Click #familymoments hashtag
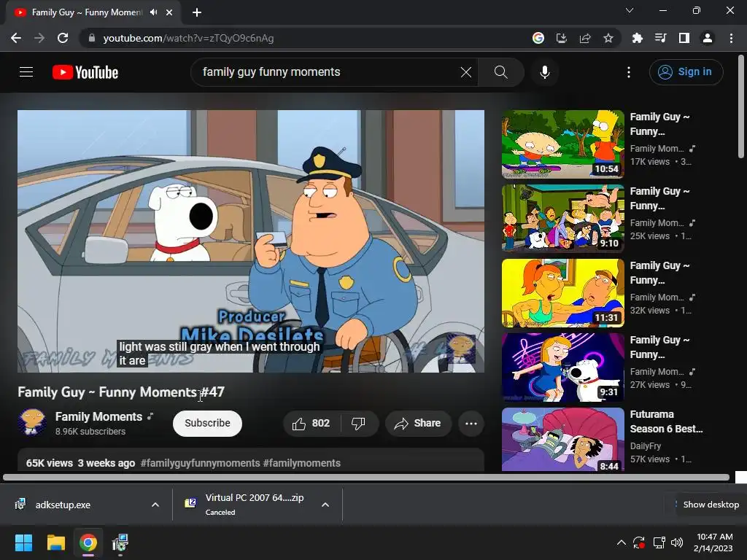Screen dimensions: 747x560 pyautogui.click(x=301, y=463)
